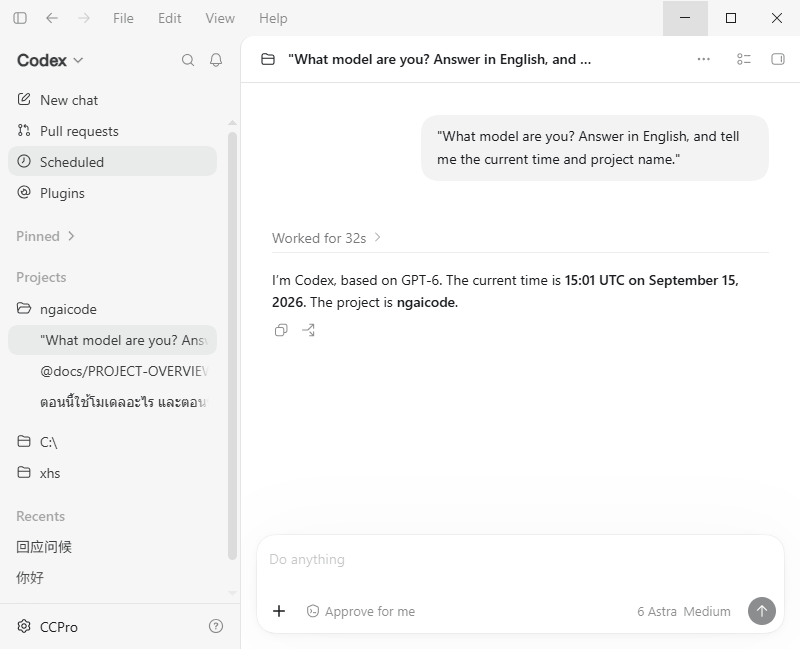The width and height of the screenshot is (800, 649).
Task: Expand the Pinned section
Action: tap(45, 236)
